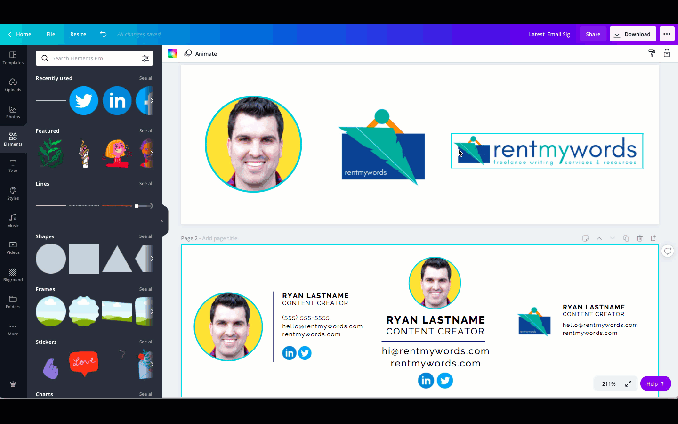678x424 pixels.
Task: Show more Featured items arrow
Action: tap(151, 153)
